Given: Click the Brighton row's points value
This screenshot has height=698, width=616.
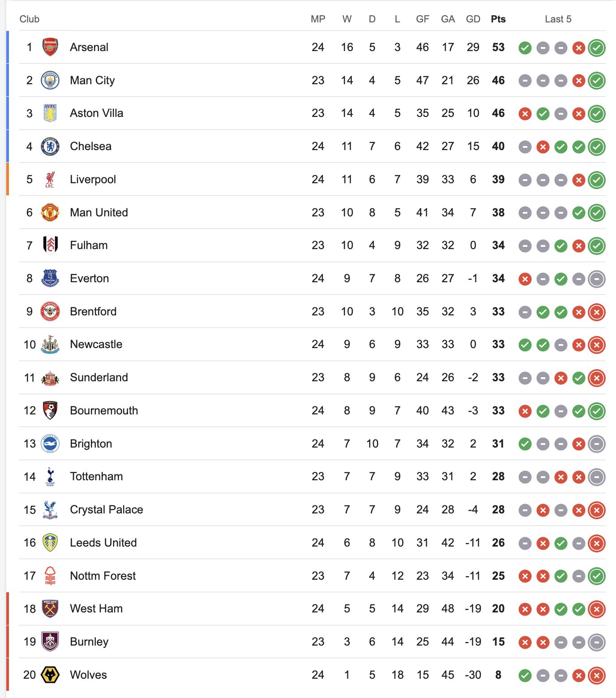Looking at the screenshot, I should point(498,444).
